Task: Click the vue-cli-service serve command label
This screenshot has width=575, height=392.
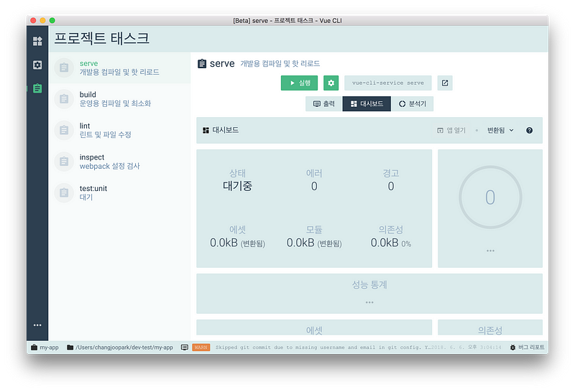Action: click(387, 83)
